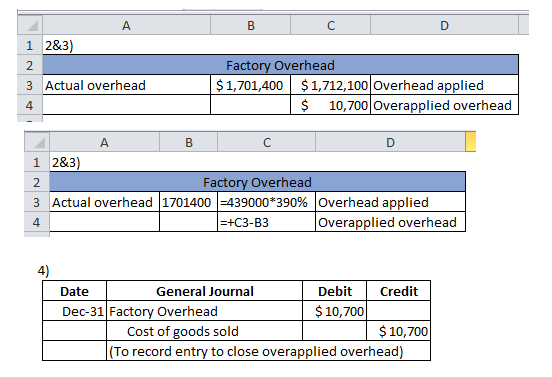Image resolution: width=552 pixels, height=377 pixels.
Task: Select column C header in top spreadsheet
Action: (x=331, y=25)
